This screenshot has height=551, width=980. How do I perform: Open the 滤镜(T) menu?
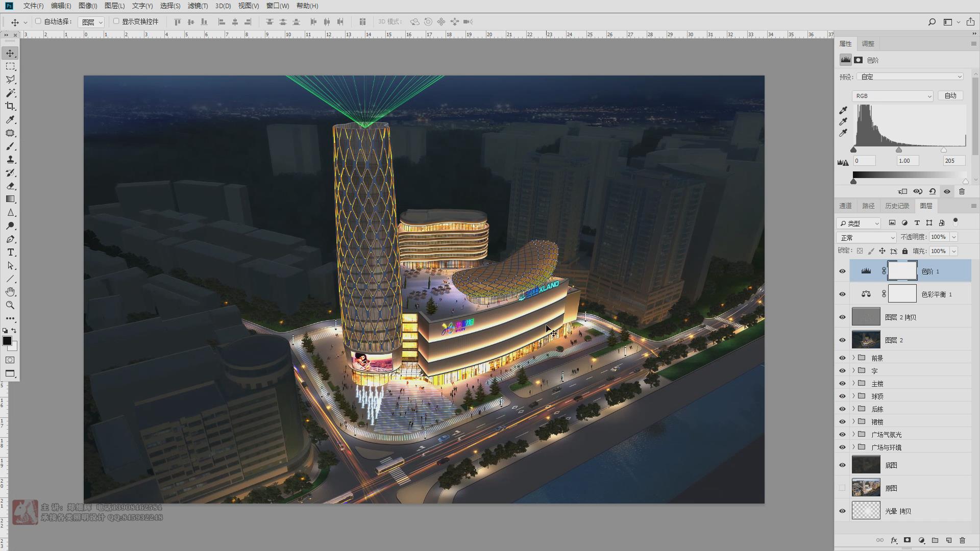[198, 6]
